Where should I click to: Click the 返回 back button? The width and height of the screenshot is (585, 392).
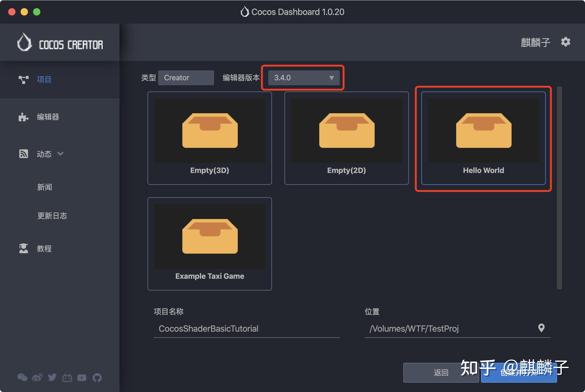coord(441,372)
